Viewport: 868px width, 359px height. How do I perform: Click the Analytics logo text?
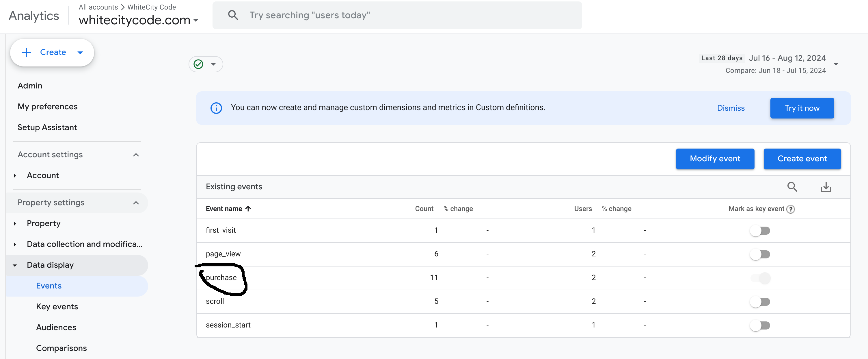coord(34,16)
